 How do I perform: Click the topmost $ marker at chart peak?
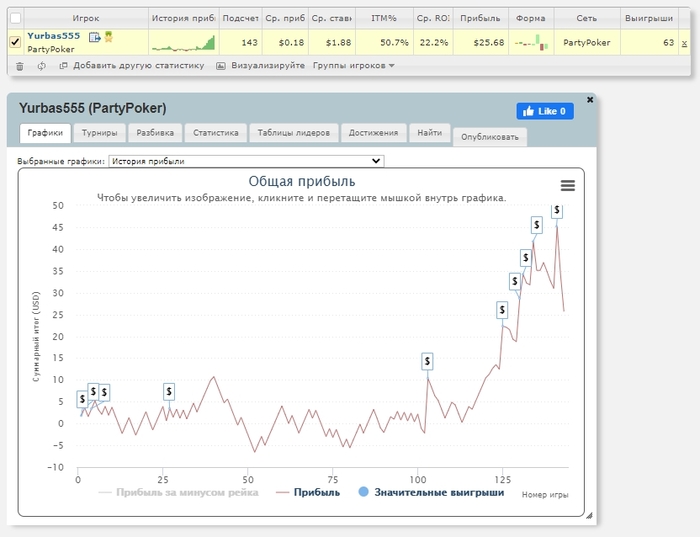tap(557, 210)
